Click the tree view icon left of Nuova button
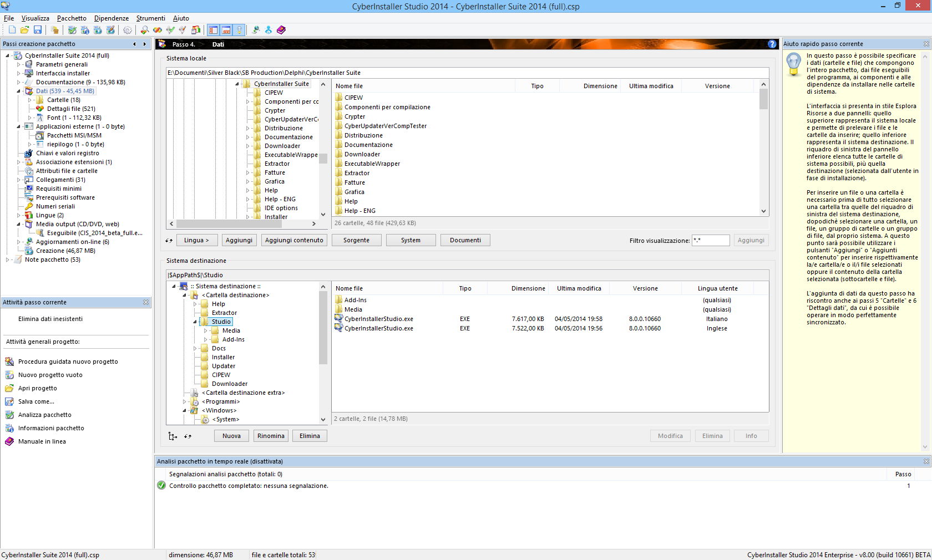 tap(173, 436)
